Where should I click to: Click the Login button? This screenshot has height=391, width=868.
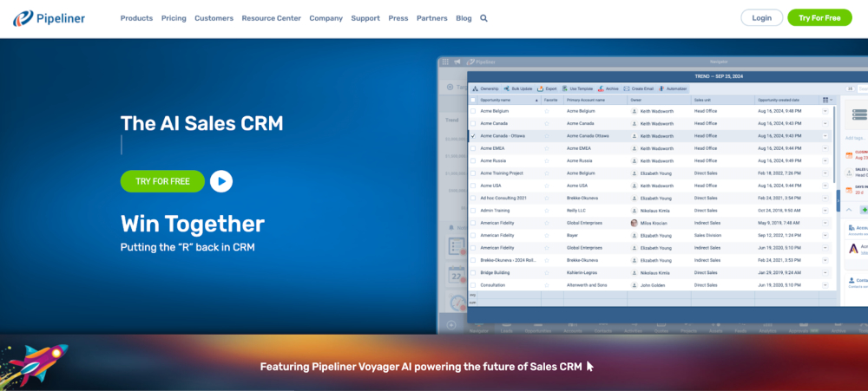pos(761,18)
